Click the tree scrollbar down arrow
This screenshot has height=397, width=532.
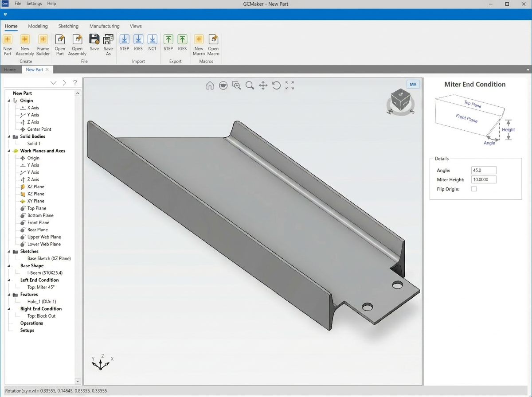78,381
